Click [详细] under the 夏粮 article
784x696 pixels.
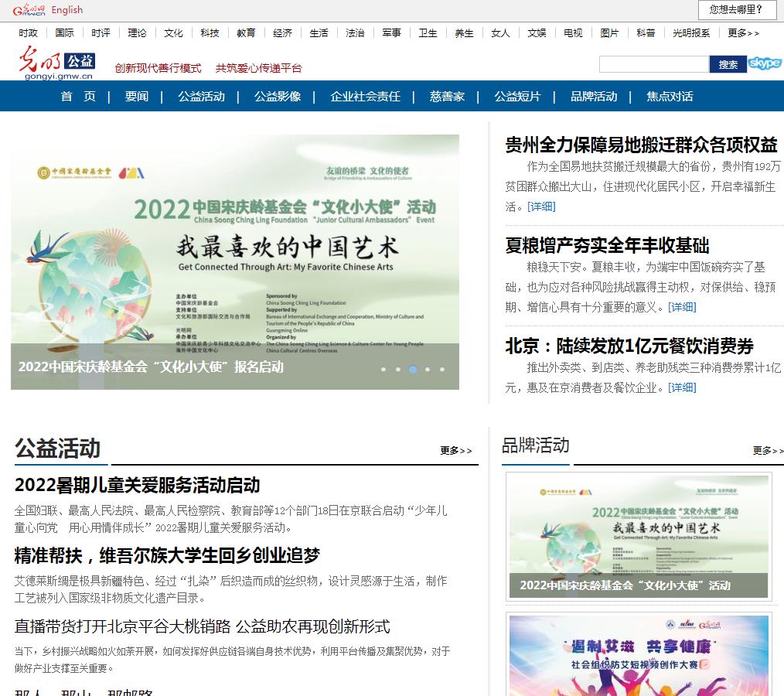coord(682,307)
